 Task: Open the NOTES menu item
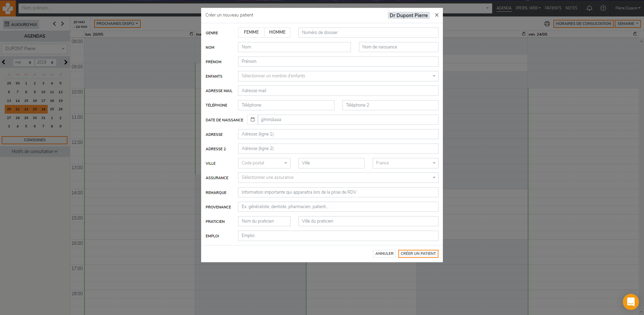(571, 8)
